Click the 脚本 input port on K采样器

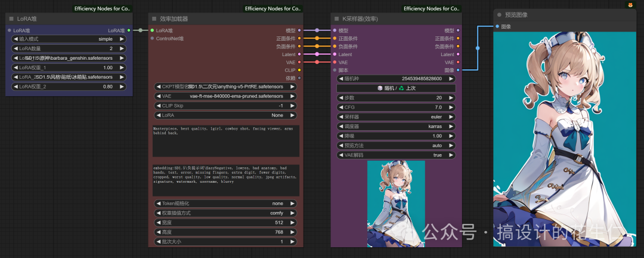(x=335, y=70)
